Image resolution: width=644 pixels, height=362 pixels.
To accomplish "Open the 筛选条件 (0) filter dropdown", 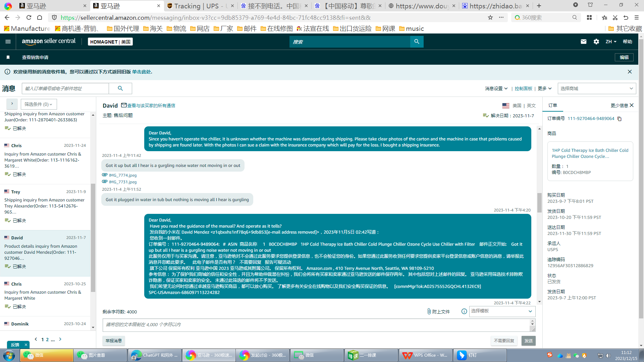I will coord(39,104).
